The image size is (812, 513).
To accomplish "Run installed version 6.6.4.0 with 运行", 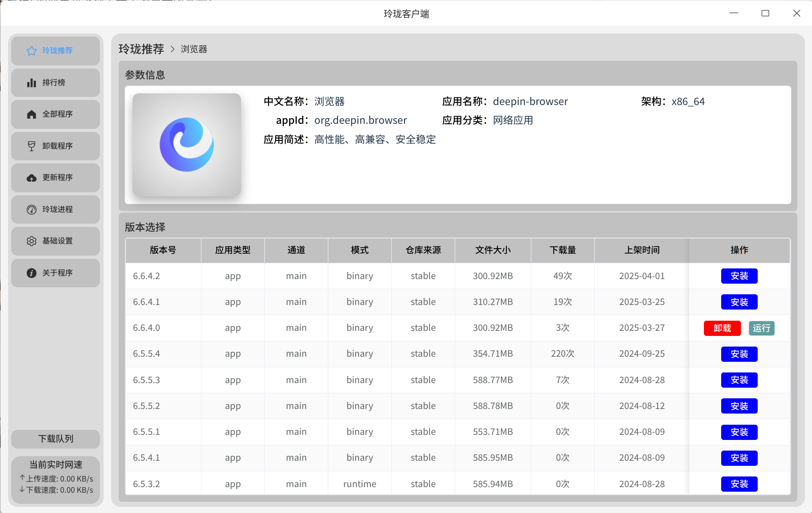I will tap(761, 328).
